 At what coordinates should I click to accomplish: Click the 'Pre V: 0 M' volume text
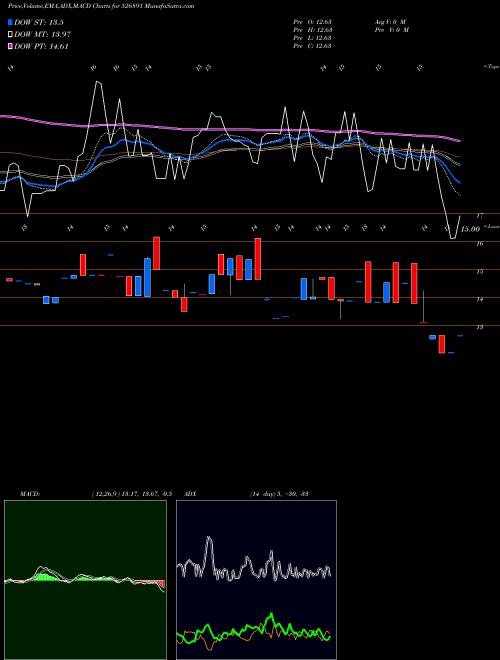point(392,30)
